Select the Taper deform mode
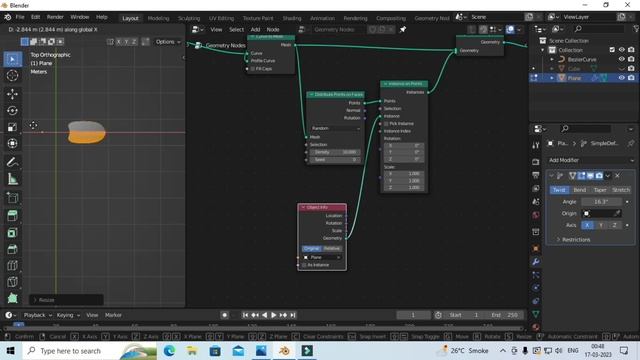Viewport: 640px width, 360px height. click(x=600, y=190)
